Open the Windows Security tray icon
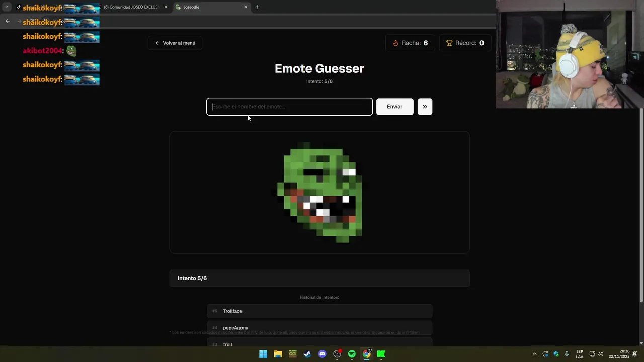Screen dimensions: 644x362 [556, 354]
